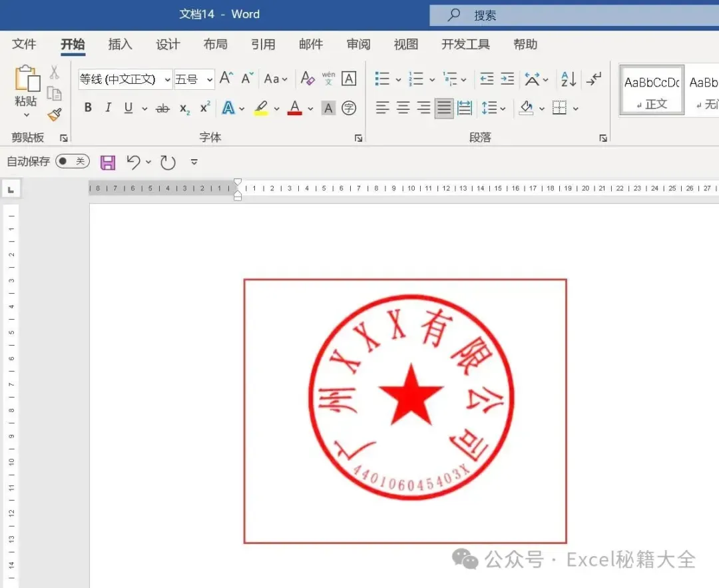719x588 pixels.
Task: Customize Quick Access Toolbar dropdown
Action: (194, 162)
